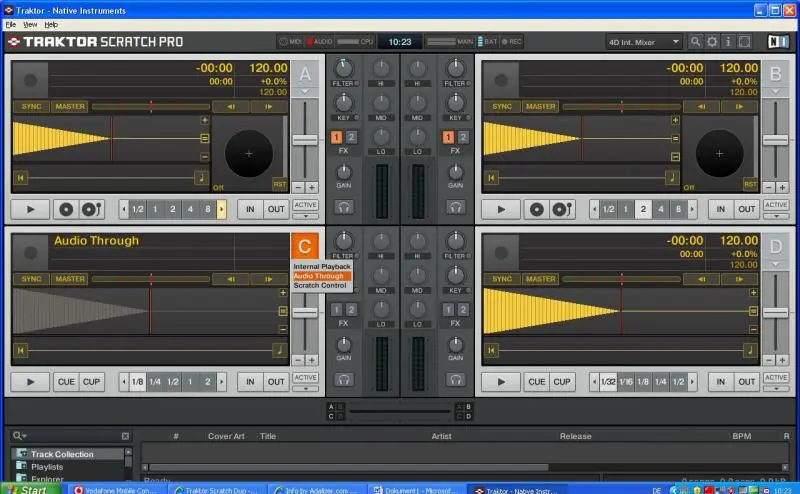The height and width of the screenshot is (494, 800).
Task: Click the info icon in the header
Action: pyautogui.click(x=729, y=42)
